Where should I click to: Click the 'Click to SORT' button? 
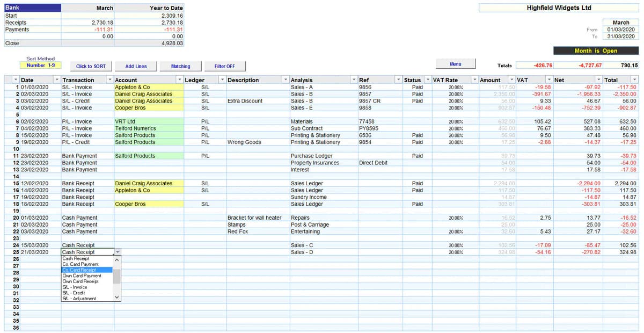pyautogui.click(x=91, y=66)
